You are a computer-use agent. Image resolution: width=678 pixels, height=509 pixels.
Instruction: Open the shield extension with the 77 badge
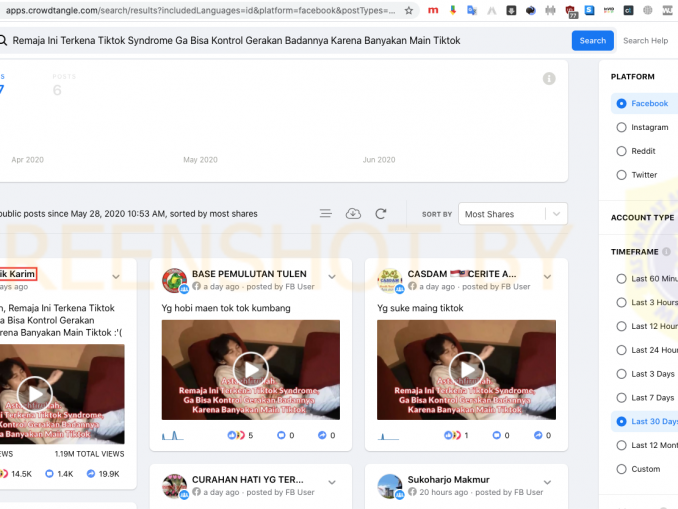point(571,11)
